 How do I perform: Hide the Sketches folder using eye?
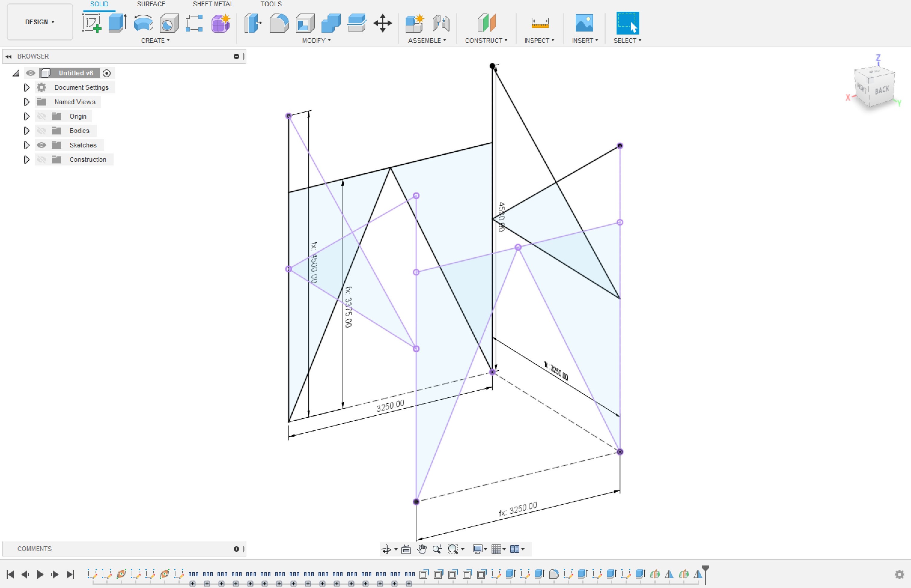tap(41, 145)
